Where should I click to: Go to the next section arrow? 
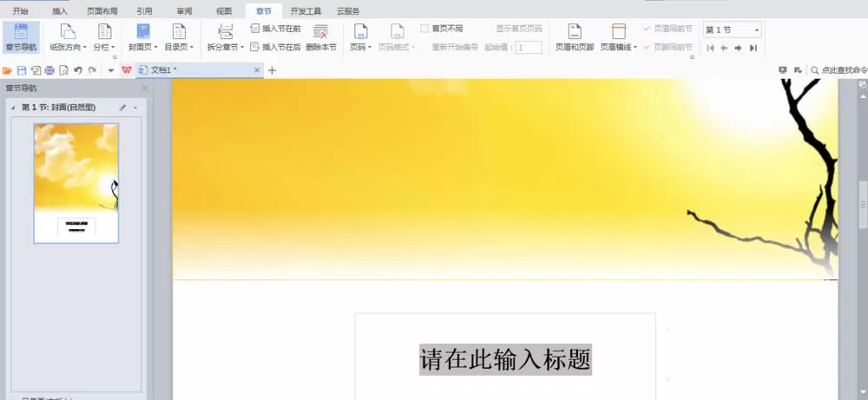[738, 48]
